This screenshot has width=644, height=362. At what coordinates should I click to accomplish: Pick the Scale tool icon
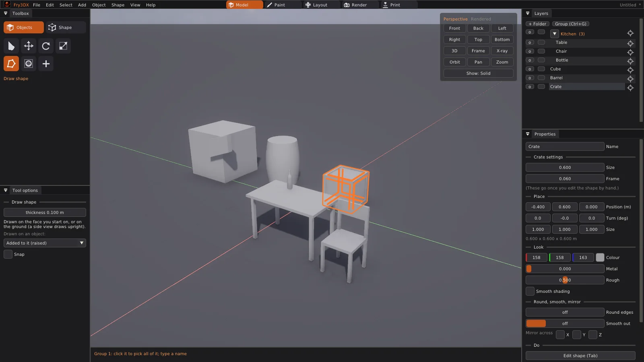point(63,46)
